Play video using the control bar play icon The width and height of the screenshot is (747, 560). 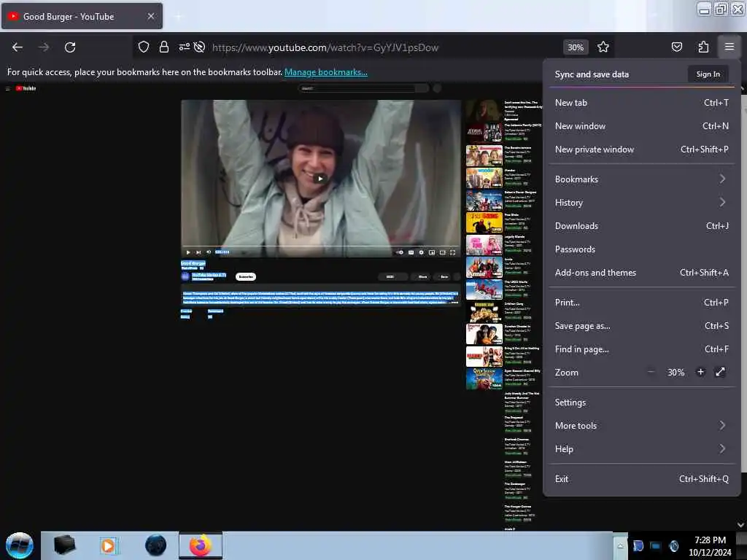tap(188, 252)
